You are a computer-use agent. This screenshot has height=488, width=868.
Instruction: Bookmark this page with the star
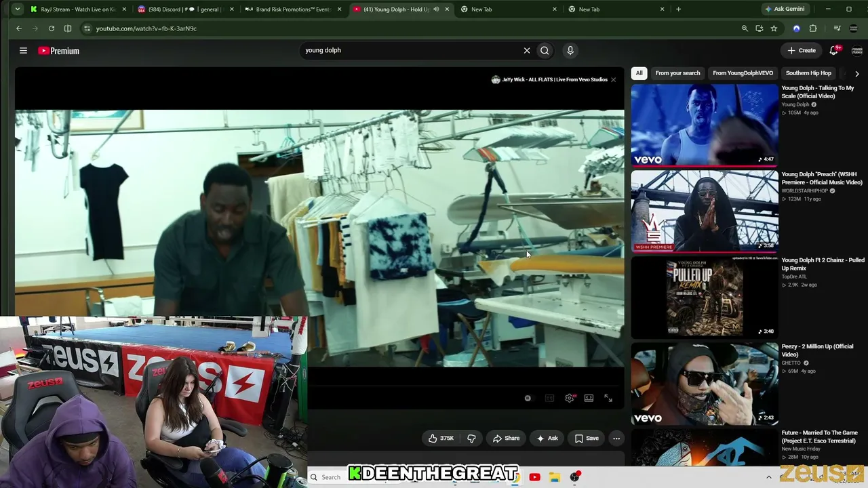point(774,28)
